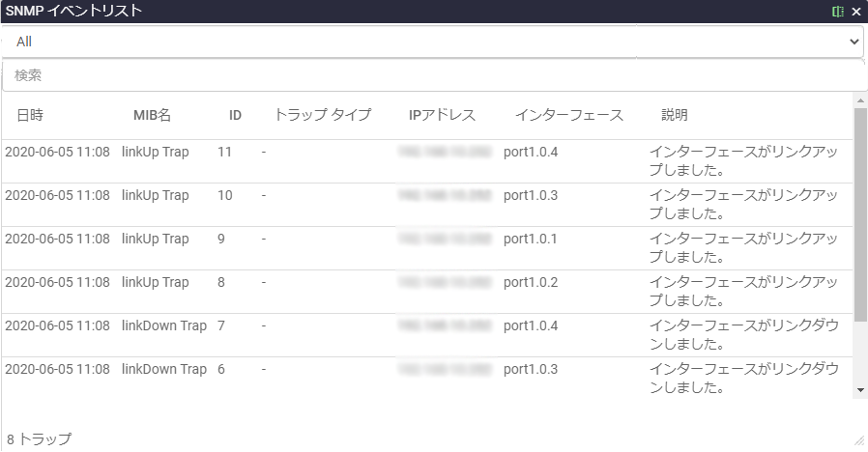Viewport: 868px width, 452px height.
Task: Click the ID column header
Action: click(235, 115)
